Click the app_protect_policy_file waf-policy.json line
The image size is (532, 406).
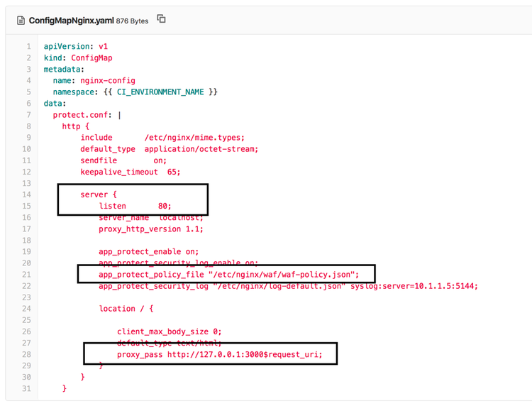[228, 274]
